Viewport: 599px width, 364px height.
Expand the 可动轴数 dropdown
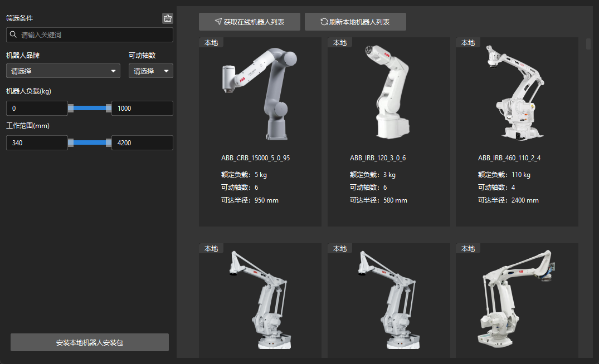point(150,71)
